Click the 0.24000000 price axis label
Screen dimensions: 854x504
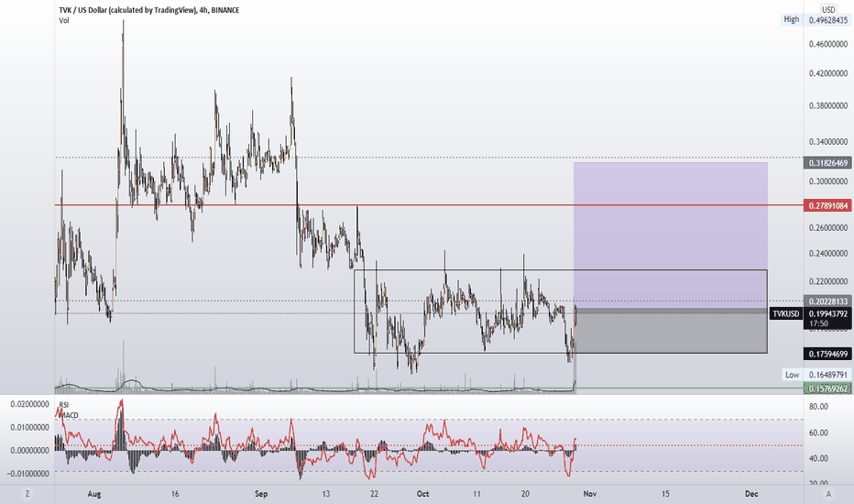click(828, 253)
